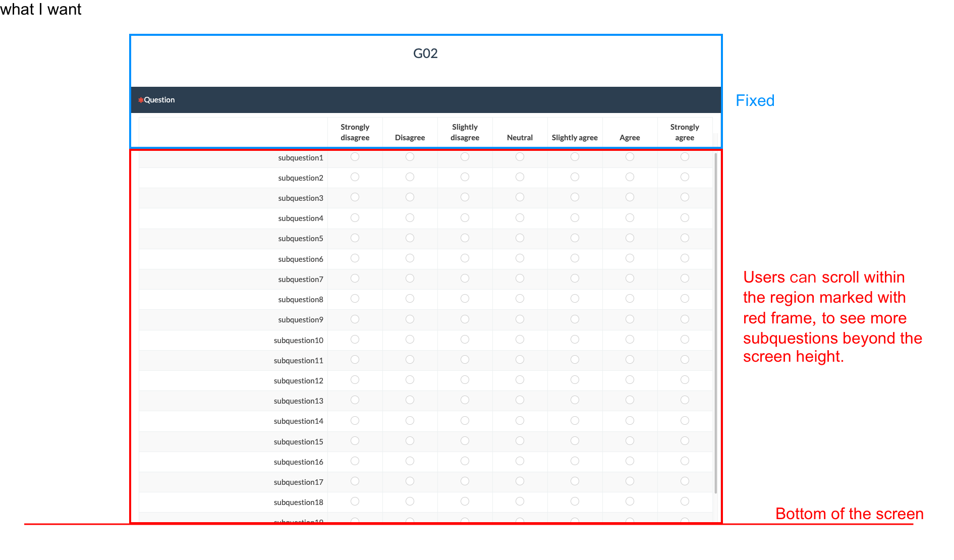Viewport: 954px width, 560px height.
Task: Pick Slightly agree for subquestion5
Action: [575, 238]
